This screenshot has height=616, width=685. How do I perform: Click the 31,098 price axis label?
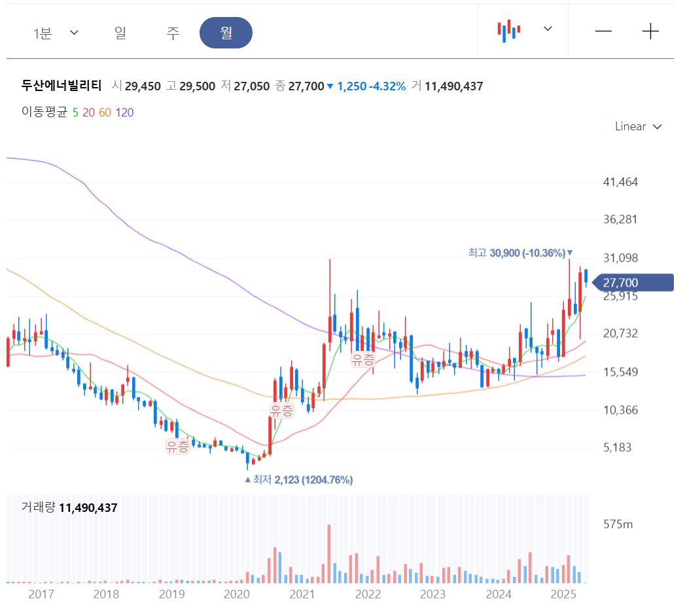(620, 258)
